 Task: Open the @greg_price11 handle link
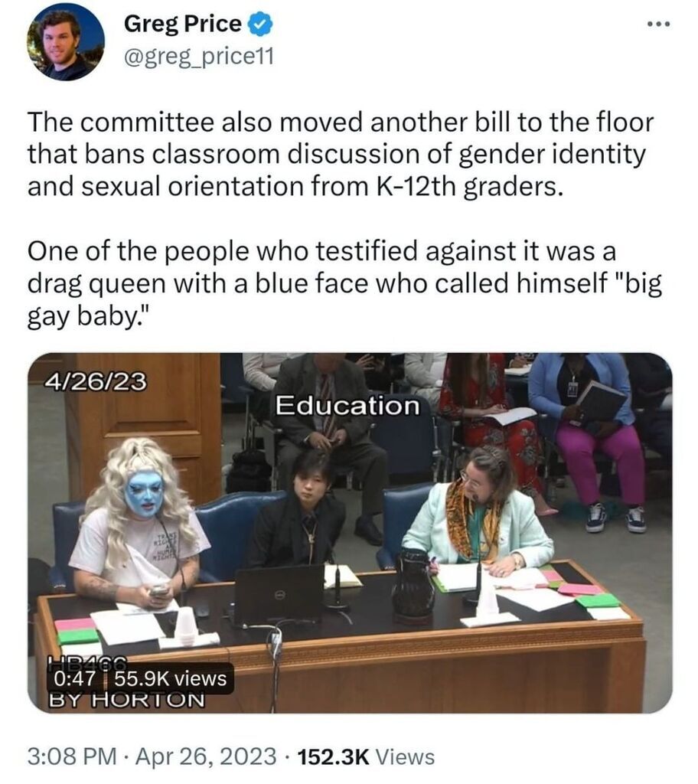coord(198,57)
